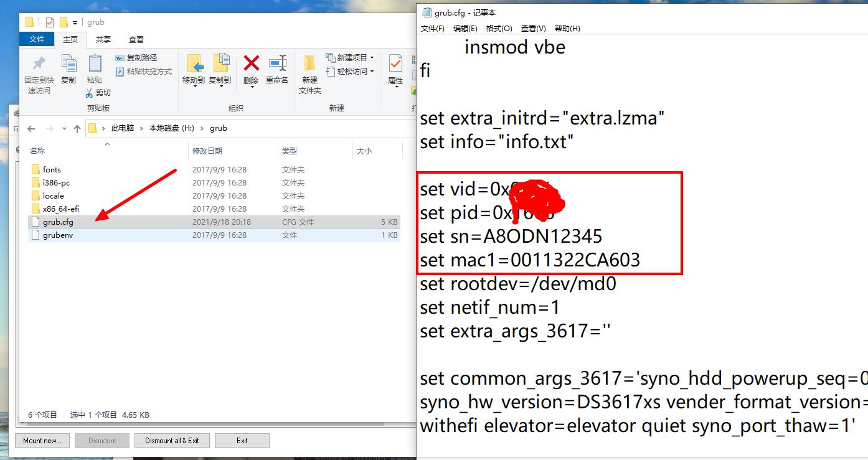Click the Move to (移动到) icon
This screenshot has width=868, height=460.
pos(194,63)
